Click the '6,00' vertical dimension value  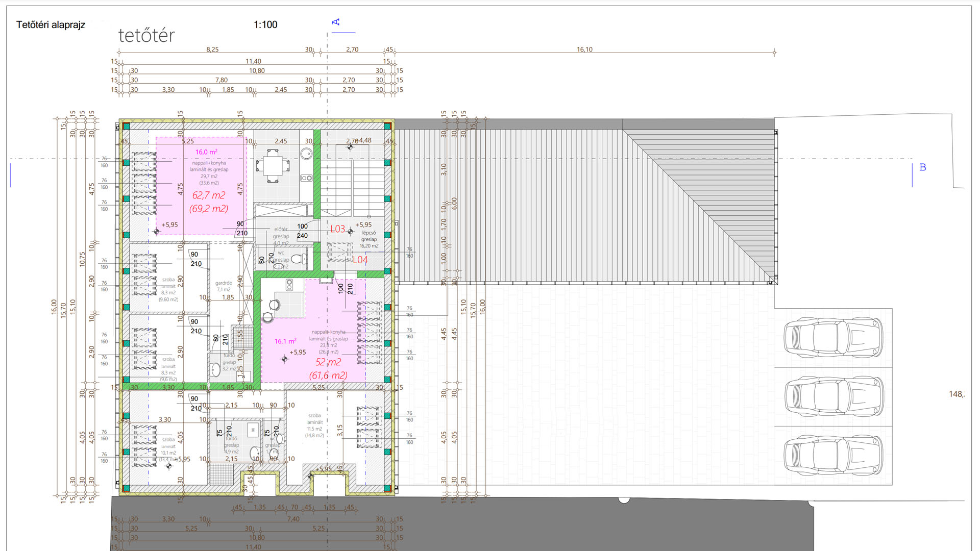pyautogui.click(x=454, y=204)
